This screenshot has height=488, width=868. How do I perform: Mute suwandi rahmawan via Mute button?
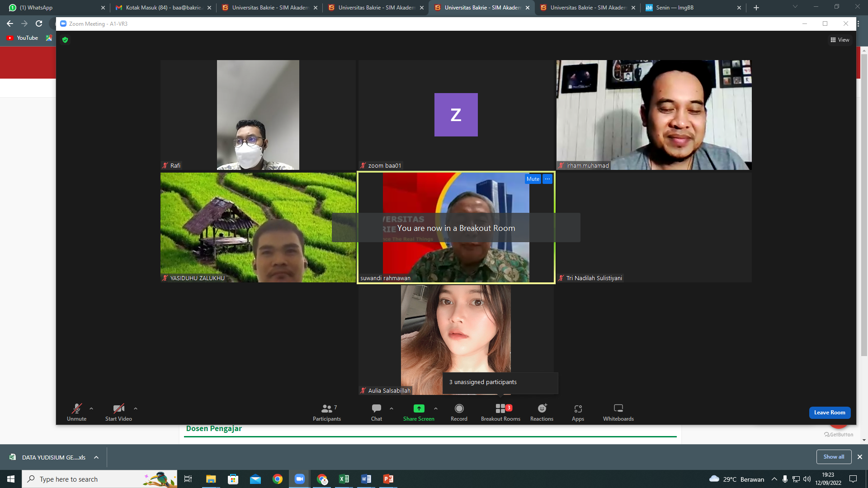[x=533, y=179]
